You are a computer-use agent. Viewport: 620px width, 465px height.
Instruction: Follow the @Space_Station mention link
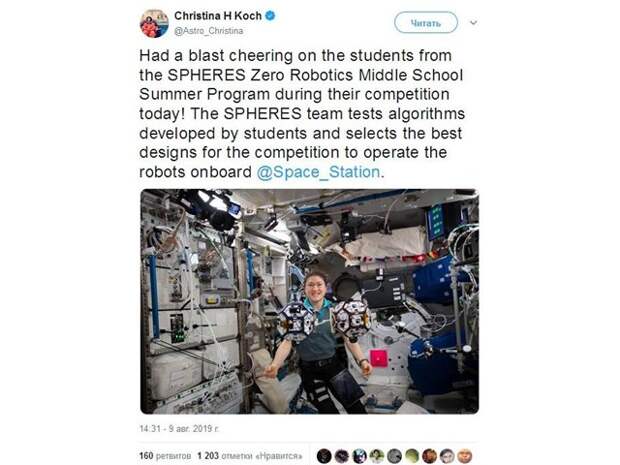318,172
